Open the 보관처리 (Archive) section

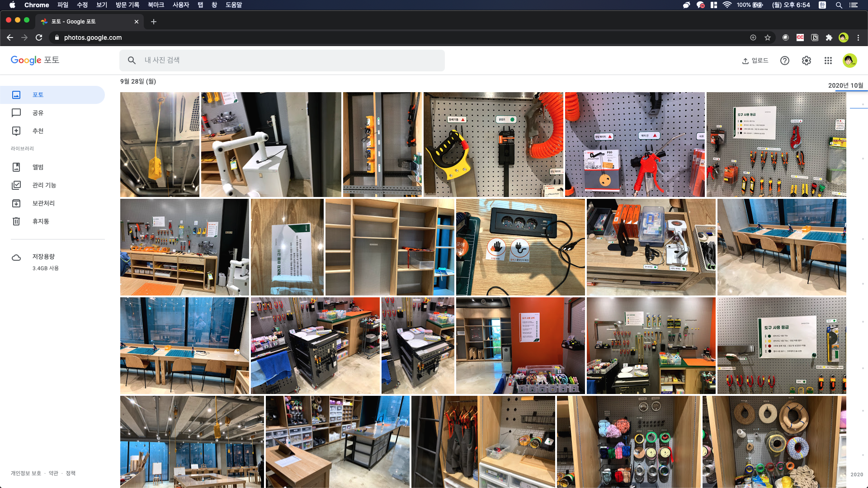(43, 203)
